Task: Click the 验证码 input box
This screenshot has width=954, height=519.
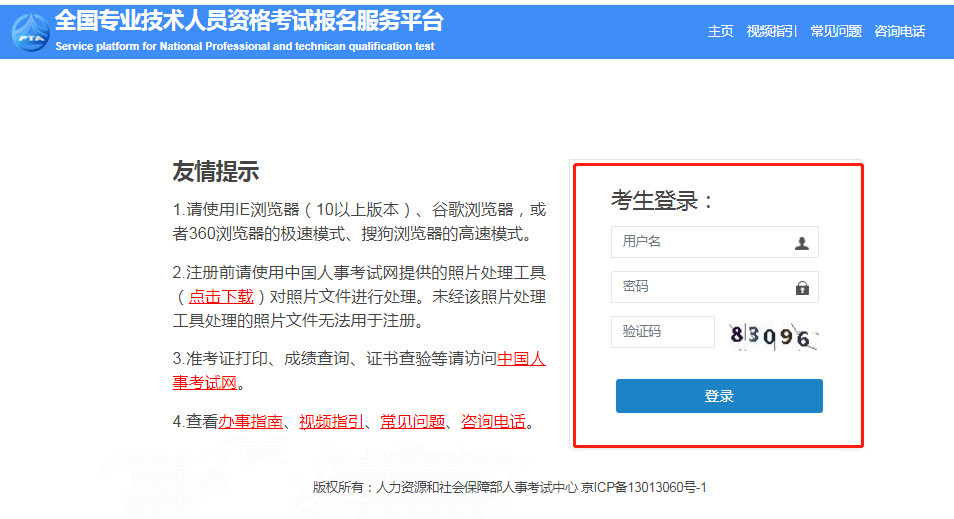Action: coord(662,332)
